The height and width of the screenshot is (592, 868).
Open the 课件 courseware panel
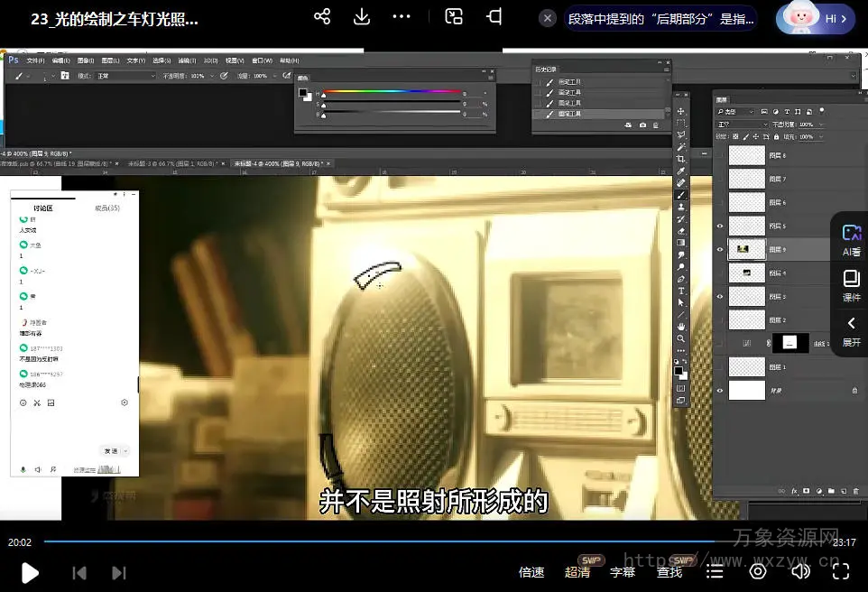point(851,286)
